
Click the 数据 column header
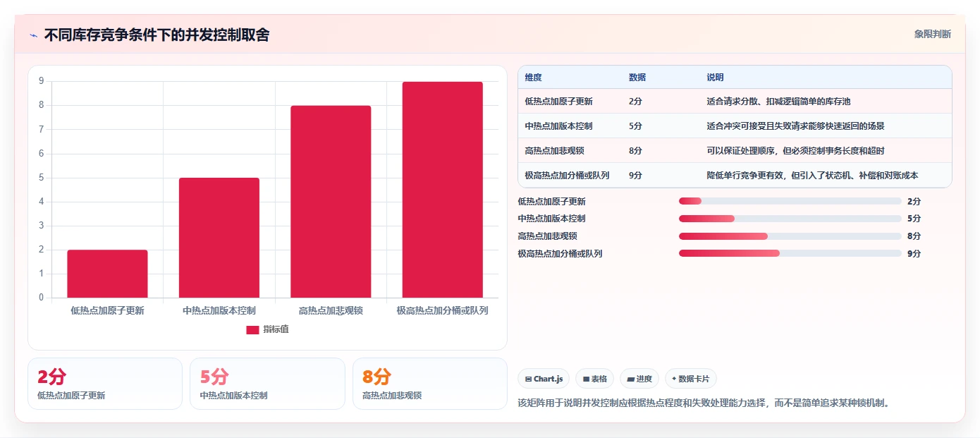tap(637, 78)
